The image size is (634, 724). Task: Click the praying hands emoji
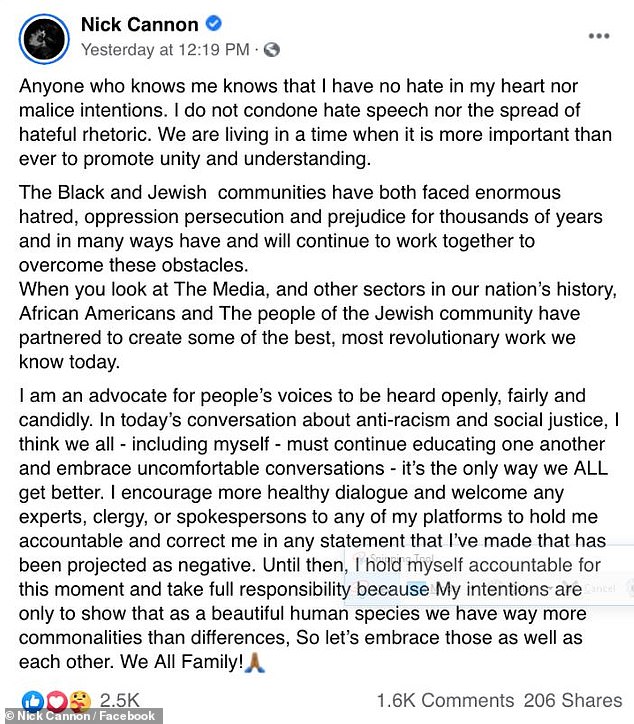click(254, 662)
